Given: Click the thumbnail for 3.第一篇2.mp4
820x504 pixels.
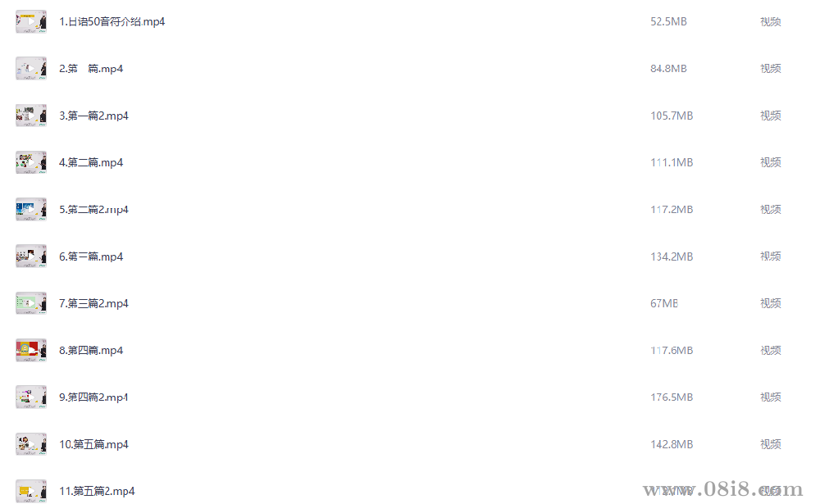Looking at the screenshot, I should point(31,116).
